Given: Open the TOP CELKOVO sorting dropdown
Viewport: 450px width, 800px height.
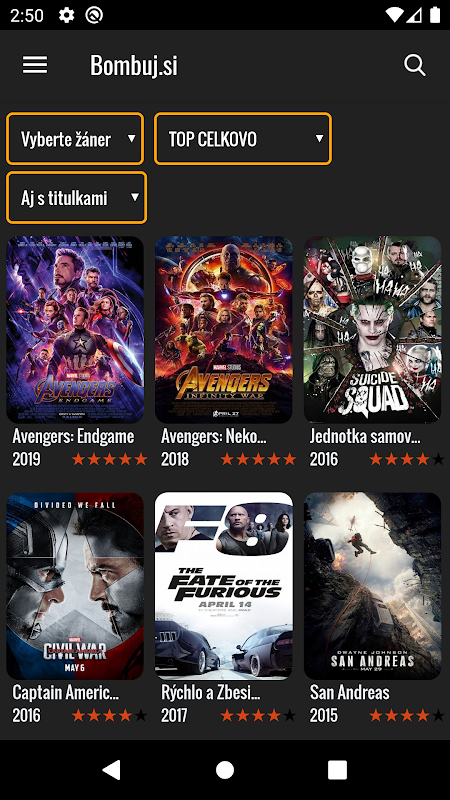Looking at the screenshot, I should tap(243, 139).
